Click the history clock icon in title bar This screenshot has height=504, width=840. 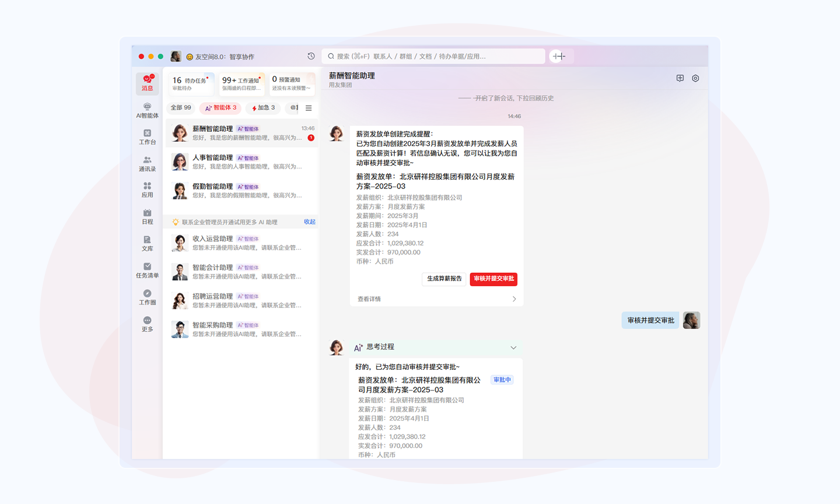(311, 57)
